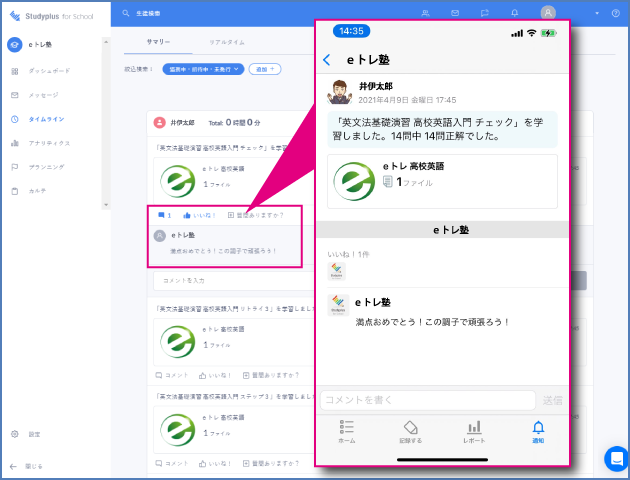Click コメント under the ステップ3 post
This screenshot has width=630, height=480.
(x=172, y=464)
